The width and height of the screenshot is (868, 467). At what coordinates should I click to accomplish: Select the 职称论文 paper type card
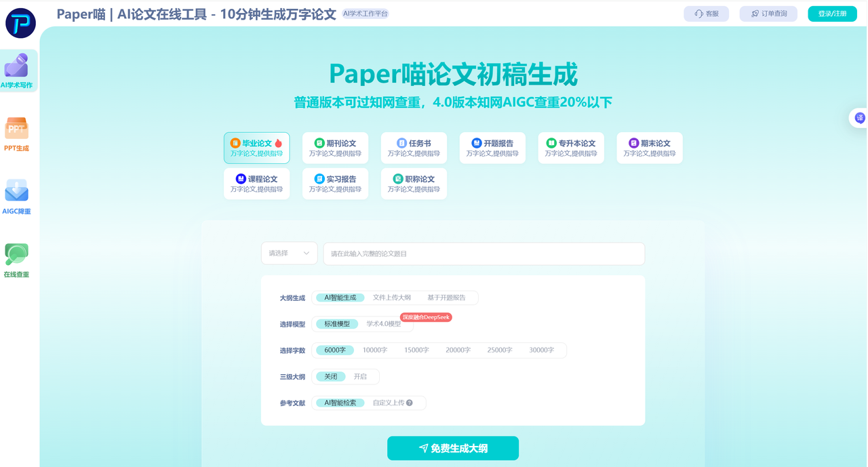click(414, 184)
